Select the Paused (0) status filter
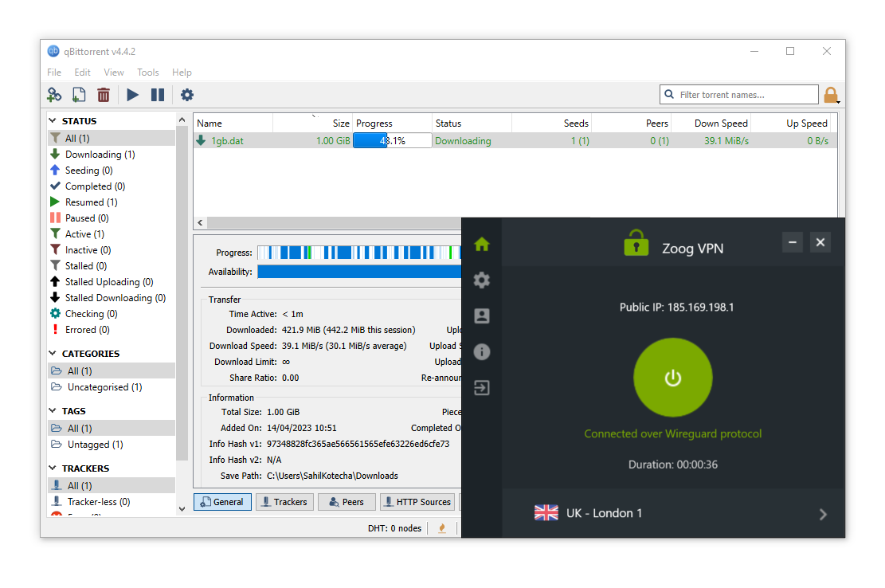Viewport: 885px width, 588px height. (x=112, y=218)
